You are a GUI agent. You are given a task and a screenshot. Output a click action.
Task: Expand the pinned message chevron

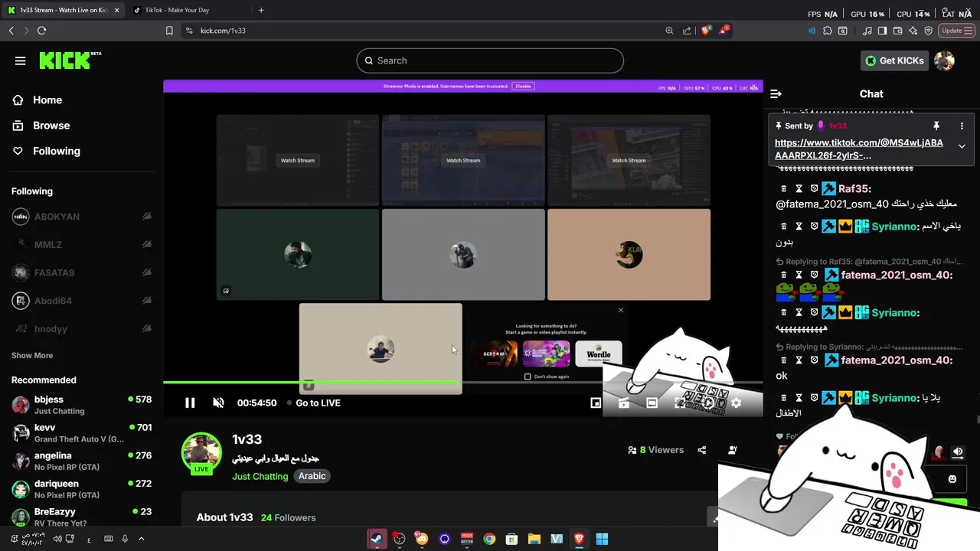click(962, 146)
